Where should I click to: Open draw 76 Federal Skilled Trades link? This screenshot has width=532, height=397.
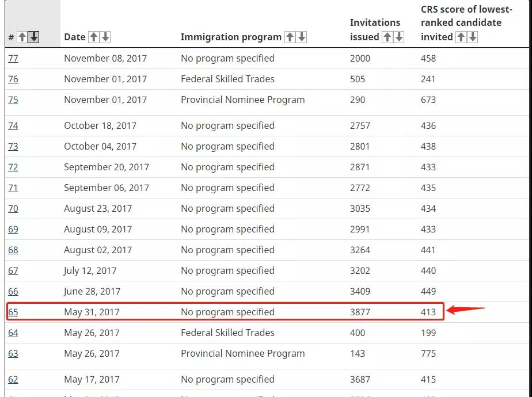(13, 79)
